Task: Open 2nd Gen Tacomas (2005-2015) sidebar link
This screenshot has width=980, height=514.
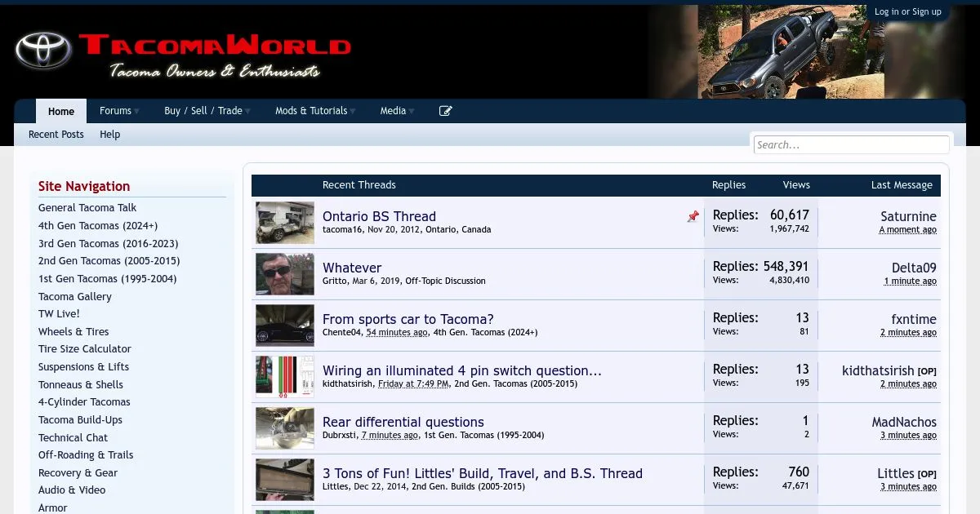Action: (x=109, y=261)
